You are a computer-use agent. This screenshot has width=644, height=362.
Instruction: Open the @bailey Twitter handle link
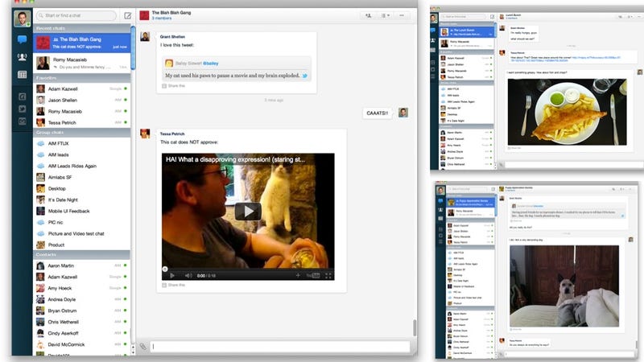pos(211,64)
